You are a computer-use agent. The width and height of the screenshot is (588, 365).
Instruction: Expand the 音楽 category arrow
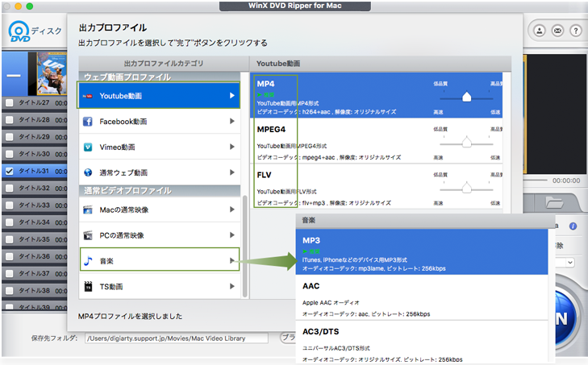pyautogui.click(x=232, y=260)
